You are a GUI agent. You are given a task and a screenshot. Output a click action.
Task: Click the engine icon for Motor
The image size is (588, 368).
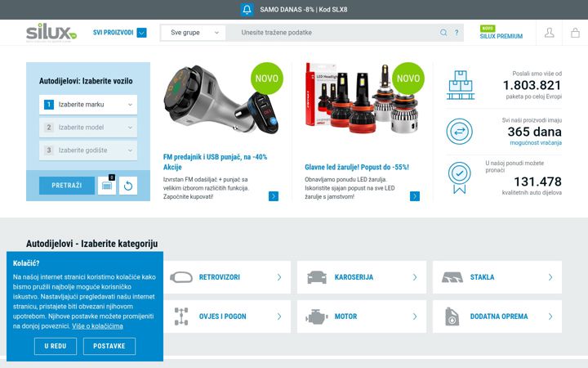pos(317,317)
